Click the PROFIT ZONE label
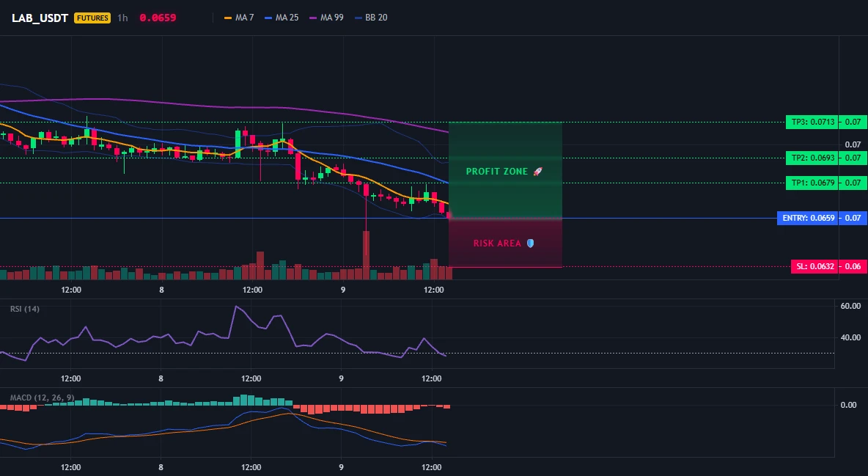The image size is (868, 476). tap(497, 172)
